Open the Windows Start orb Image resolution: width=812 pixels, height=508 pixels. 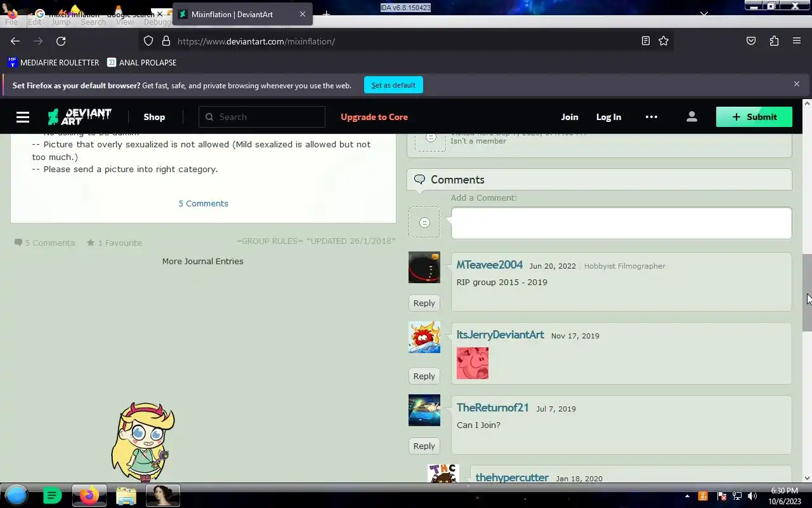point(16,495)
